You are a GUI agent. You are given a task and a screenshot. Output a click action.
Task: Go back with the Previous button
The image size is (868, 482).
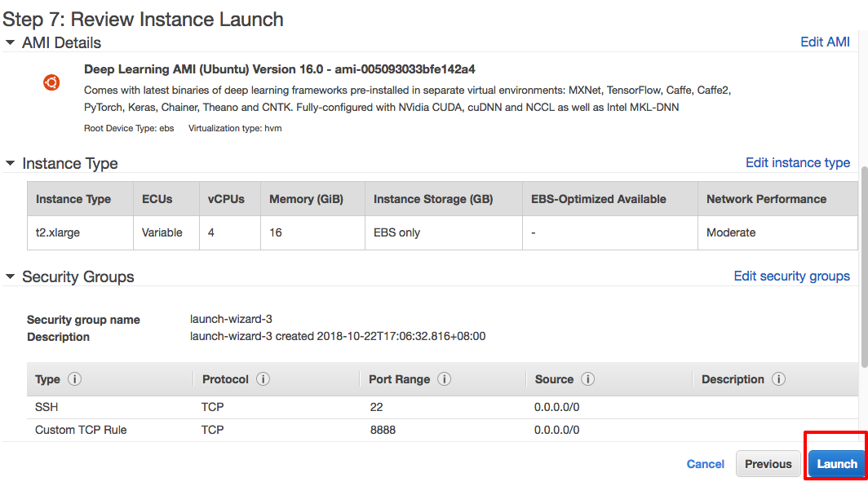(768, 463)
